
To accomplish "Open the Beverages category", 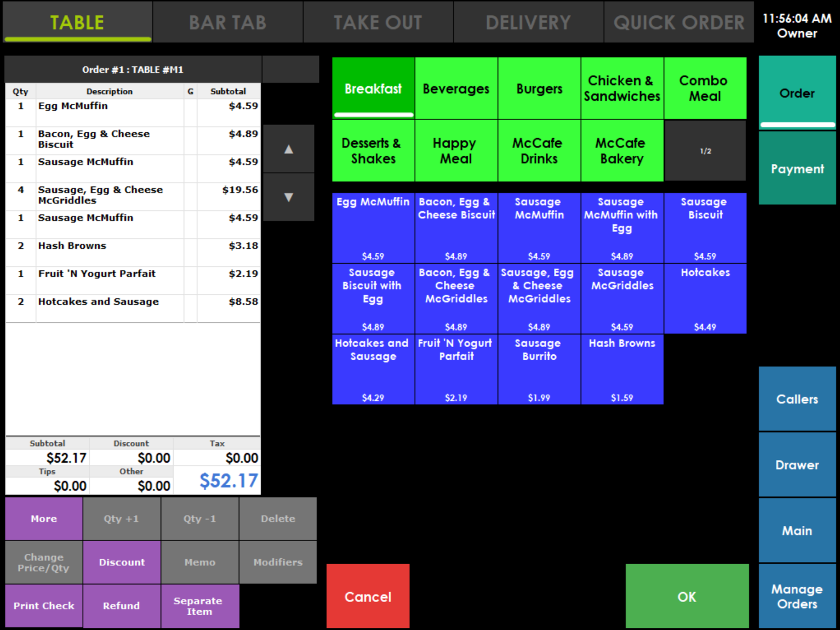I will point(456,88).
